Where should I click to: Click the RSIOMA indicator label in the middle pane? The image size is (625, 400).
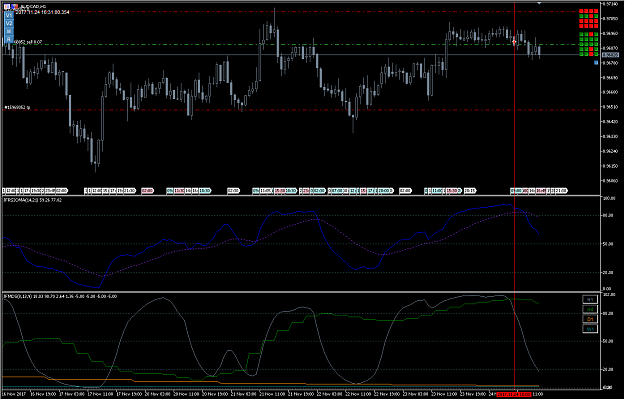[x=32, y=200]
